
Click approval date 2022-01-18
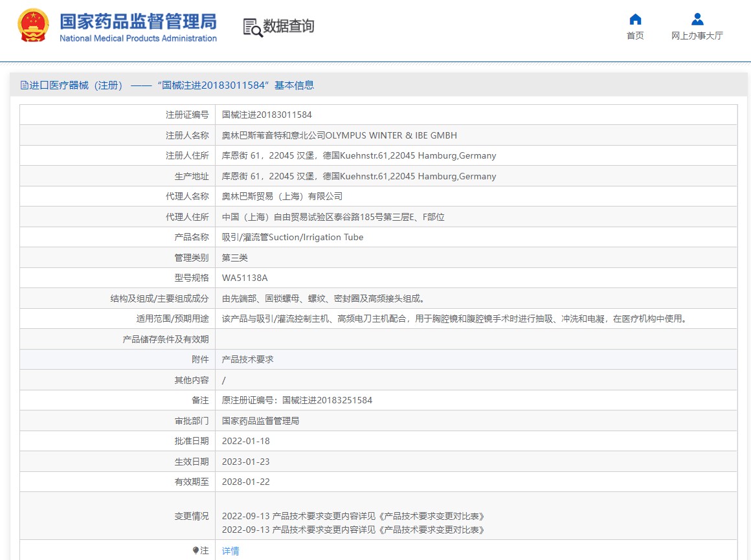pos(246,441)
